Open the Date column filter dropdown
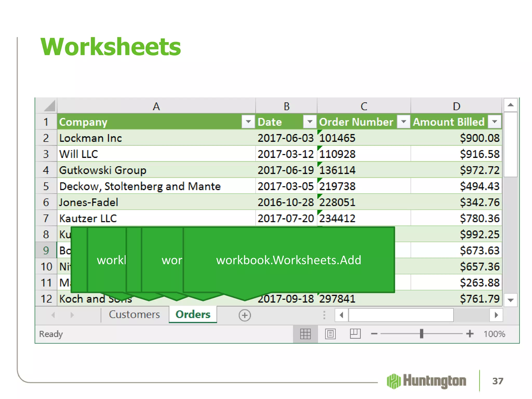Image resolution: width=532 pixels, height=399 pixels. (x=310, y=122)
